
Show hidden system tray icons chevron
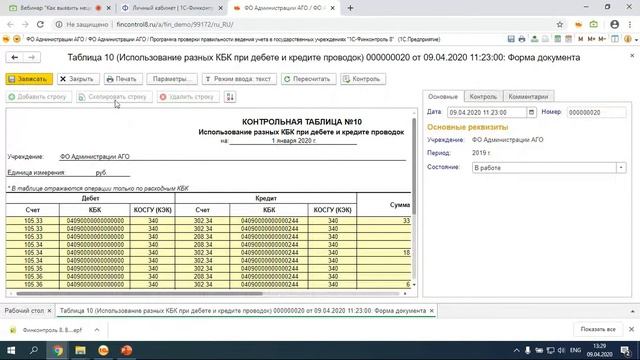(x=516, y=351)
